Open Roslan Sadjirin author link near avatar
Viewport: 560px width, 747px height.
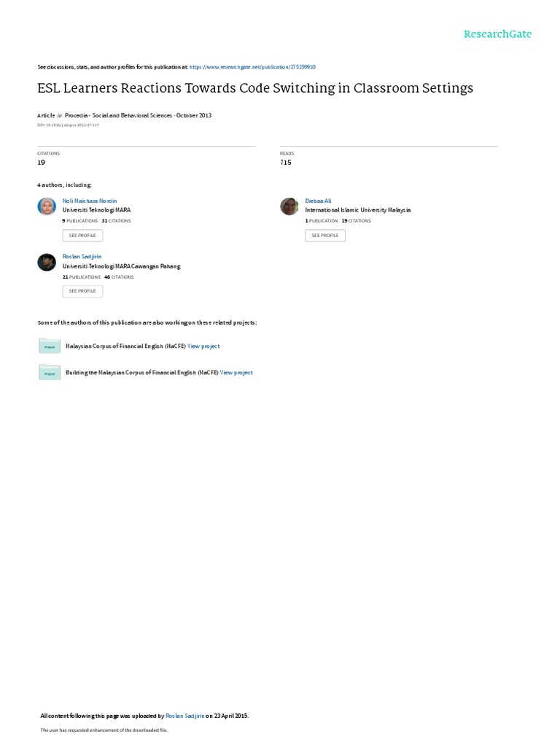(x=82, y=257)
